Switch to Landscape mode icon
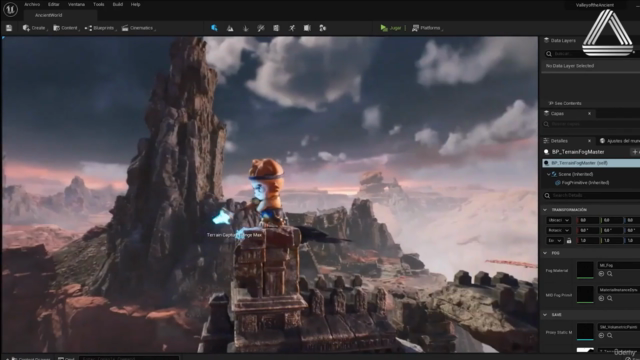The height and width of the screenshot is (360, 640). (x=230, y=28)
